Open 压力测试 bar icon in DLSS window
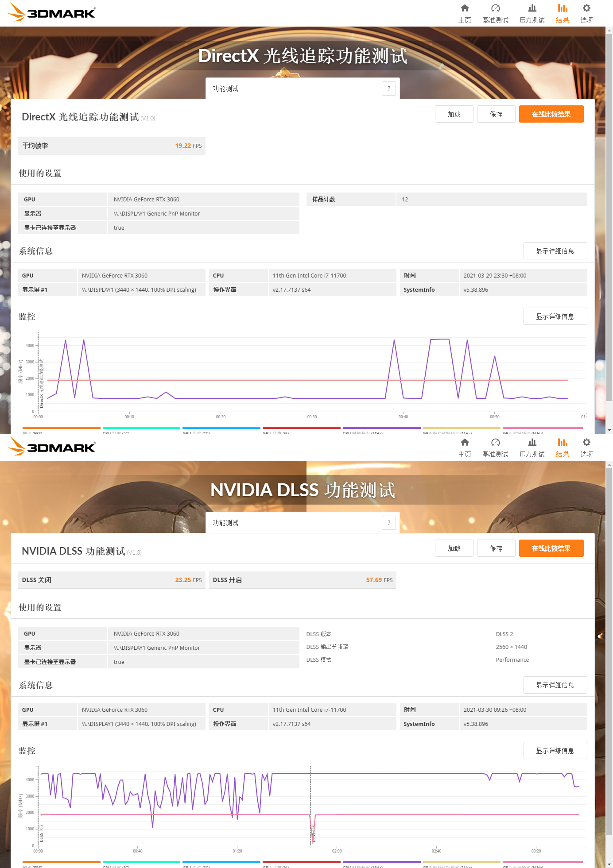The image size is (613, 868). [532, 442]
